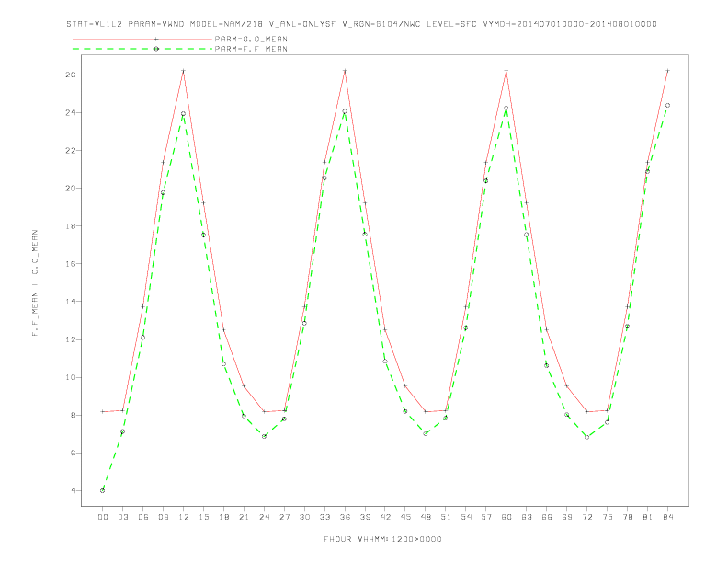Click x-axis forecast hour label 09

pyautogui.click(x=163, y=517)
